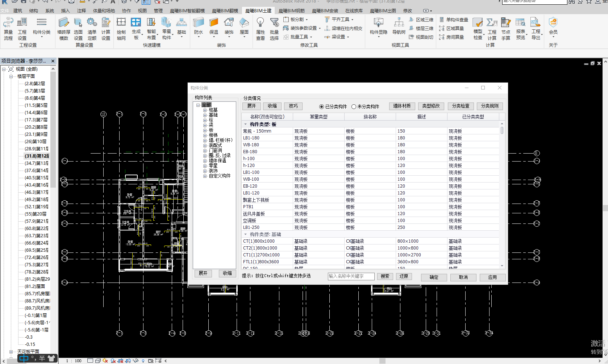Expand the 梁 tree node
Viewport: 608px width, 364px height.
(205, 125)
